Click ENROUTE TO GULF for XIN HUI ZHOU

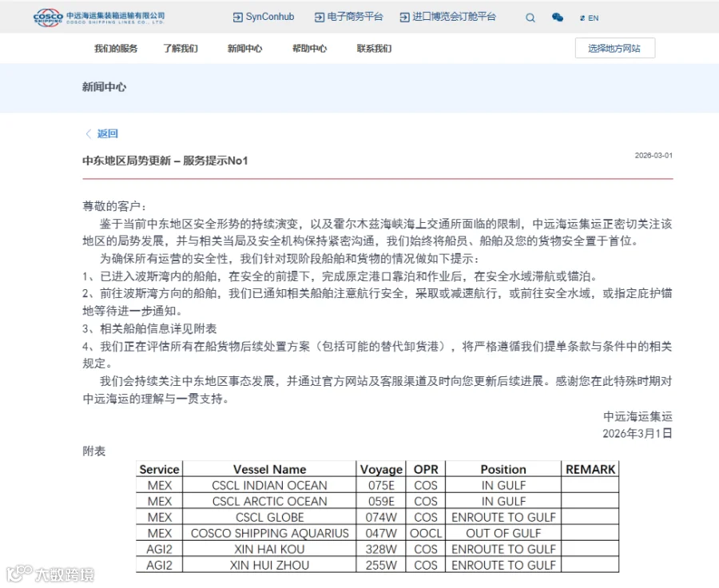tap(503, 565)
